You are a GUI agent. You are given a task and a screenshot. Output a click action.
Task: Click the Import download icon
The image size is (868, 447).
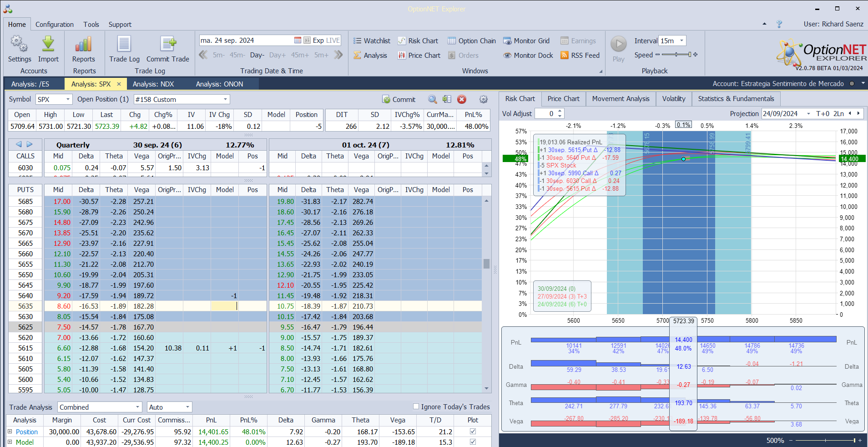[48, 45]
